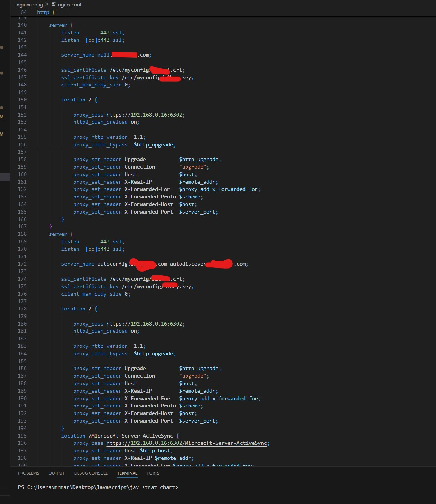The image size is (436, 504).
Task: Click "location" keyword on line 195
Action: click(x=73, y=436)
